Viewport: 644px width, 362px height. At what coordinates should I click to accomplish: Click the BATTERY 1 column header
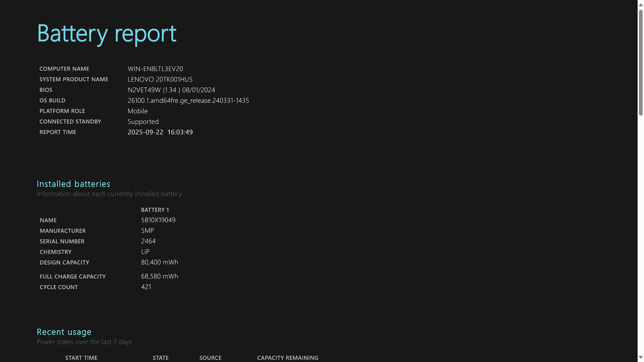coord(155,210)
